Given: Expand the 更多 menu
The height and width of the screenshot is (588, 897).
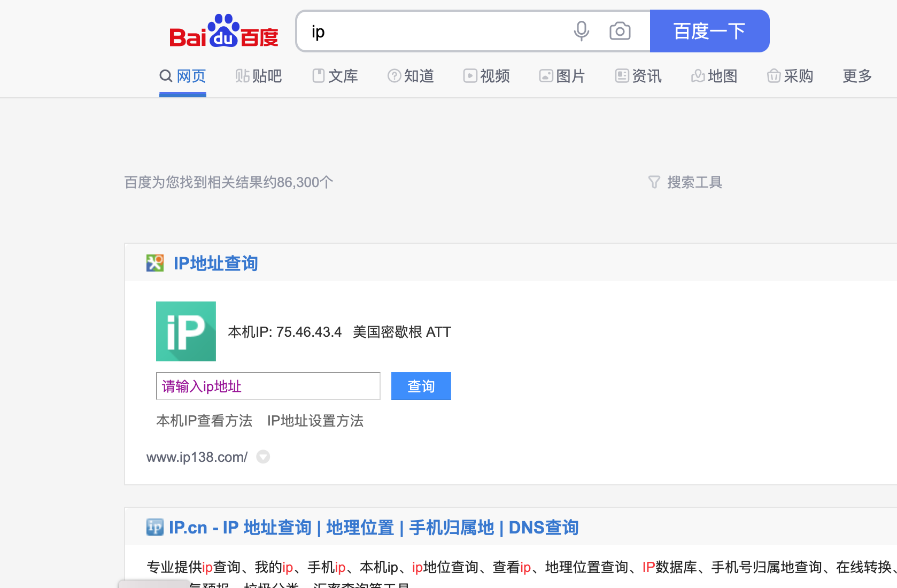Looking at the screenshot, I should (x=857, y=76).
